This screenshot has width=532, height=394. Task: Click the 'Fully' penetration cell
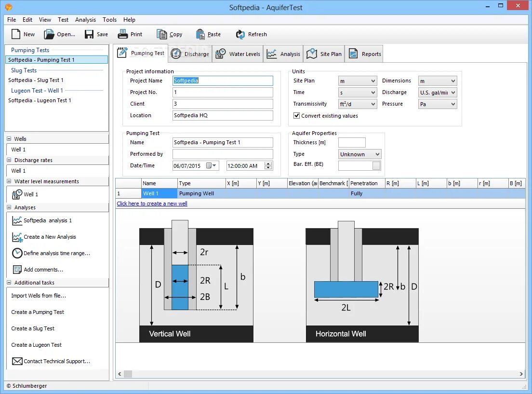[367, 193]
